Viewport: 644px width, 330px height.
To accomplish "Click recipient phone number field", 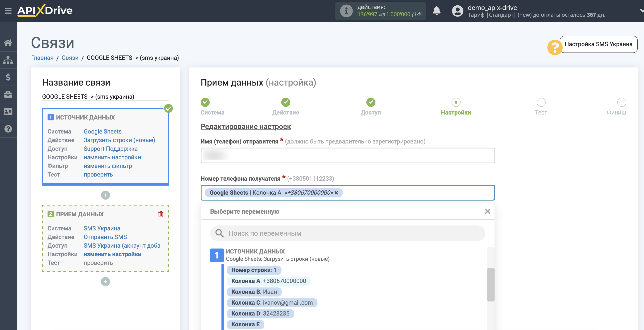I will (x=348, y=193).
